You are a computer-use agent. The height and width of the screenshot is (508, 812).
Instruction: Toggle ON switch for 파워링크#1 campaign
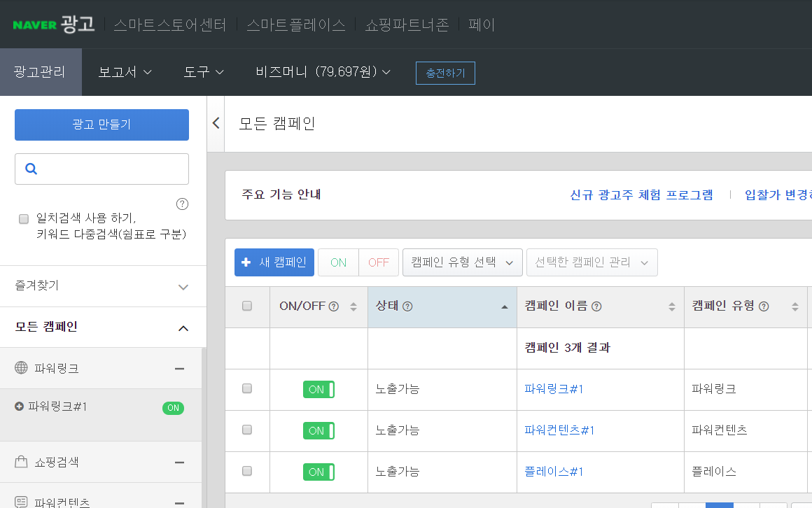318,390
